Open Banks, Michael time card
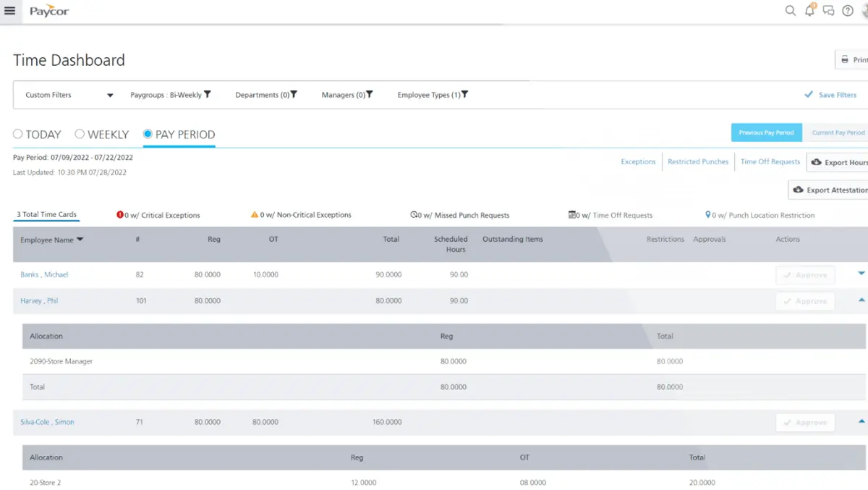868x490 pixels. pyautogui.click(x=44, y=274)
